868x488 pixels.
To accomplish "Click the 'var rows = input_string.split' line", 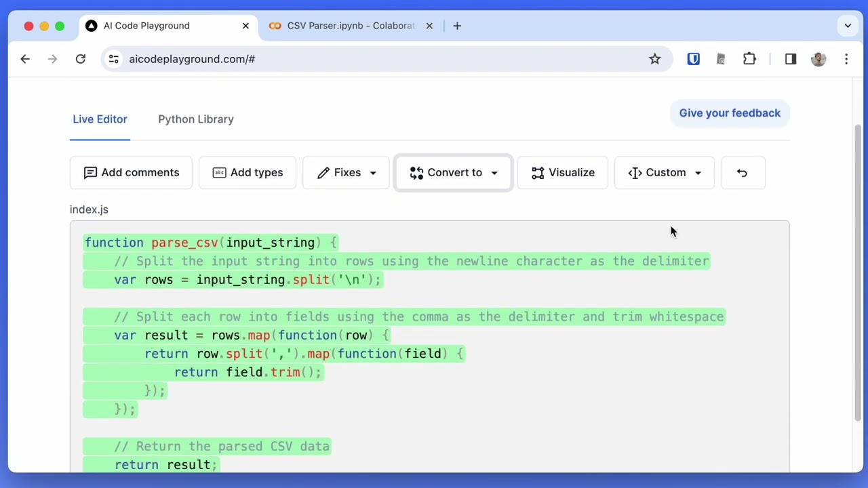I will [x=248, y=280].
